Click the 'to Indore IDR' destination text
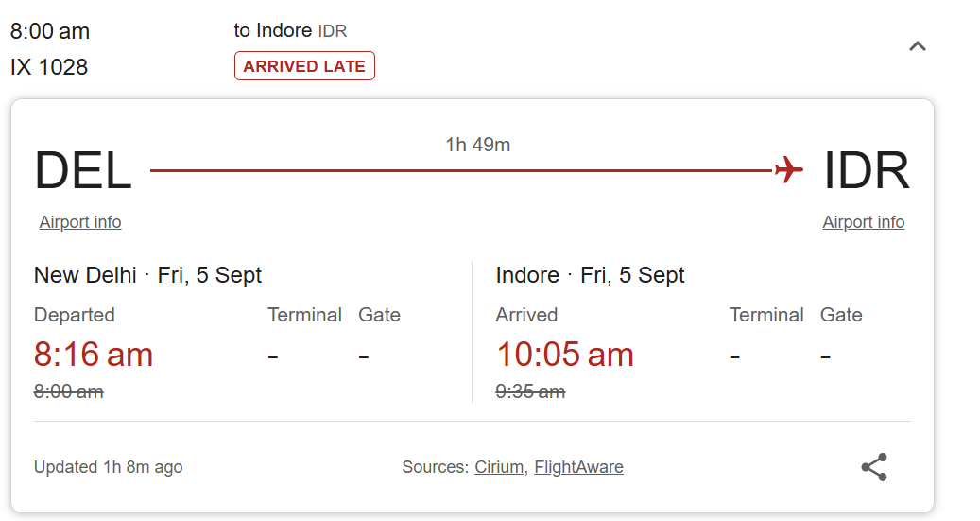 coord(290,30)
